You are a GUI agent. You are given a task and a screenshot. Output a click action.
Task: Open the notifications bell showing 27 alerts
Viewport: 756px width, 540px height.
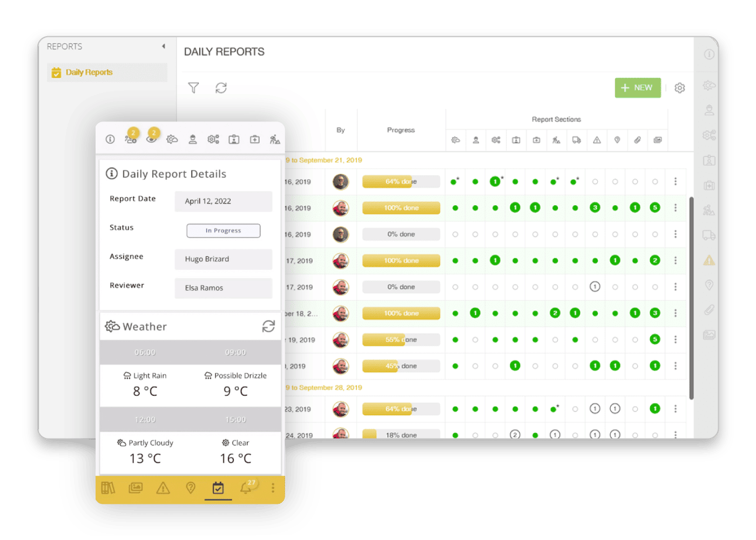pyautogui.click(x=246, y=488)
